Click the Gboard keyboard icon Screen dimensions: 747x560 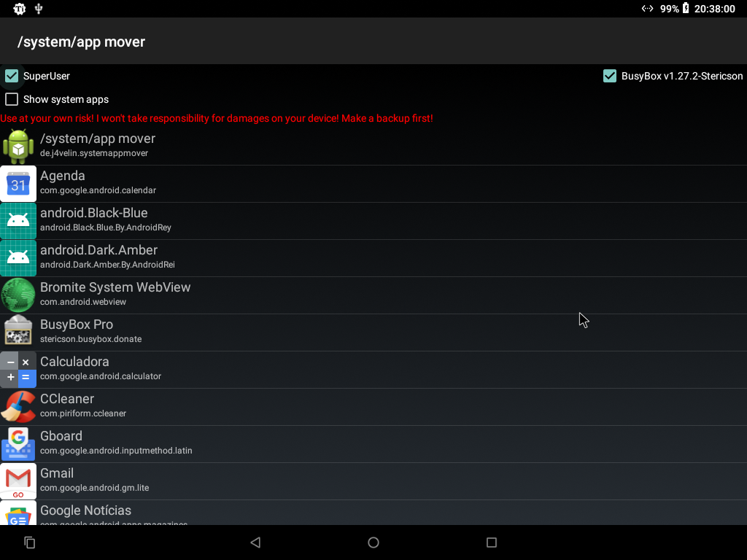pyautogui.click(x=18, y=444)
